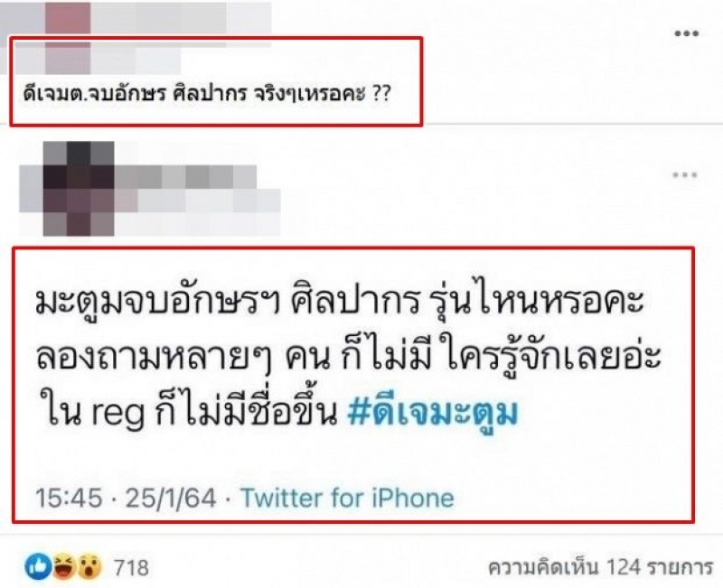Click the blue Like reaction icon
The width and height of the screenshot is (723, 588).
(x=38, y=566)
